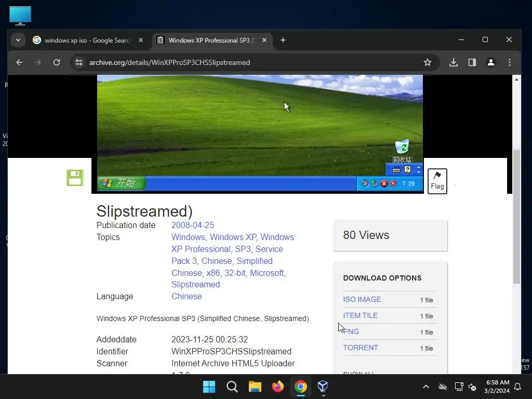Open Chrome downloads icon
Viewport: 532px width, 399px height.
[x=454, y=62]
